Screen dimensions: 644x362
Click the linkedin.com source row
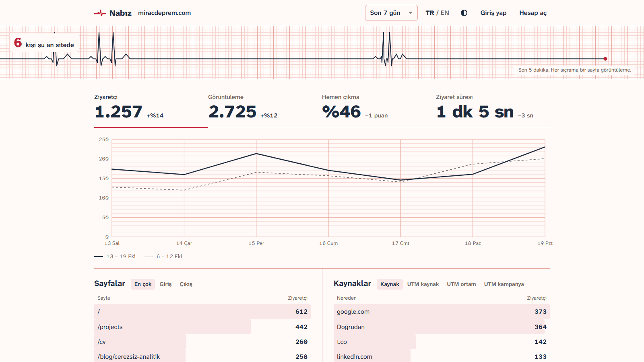(442, 356)
